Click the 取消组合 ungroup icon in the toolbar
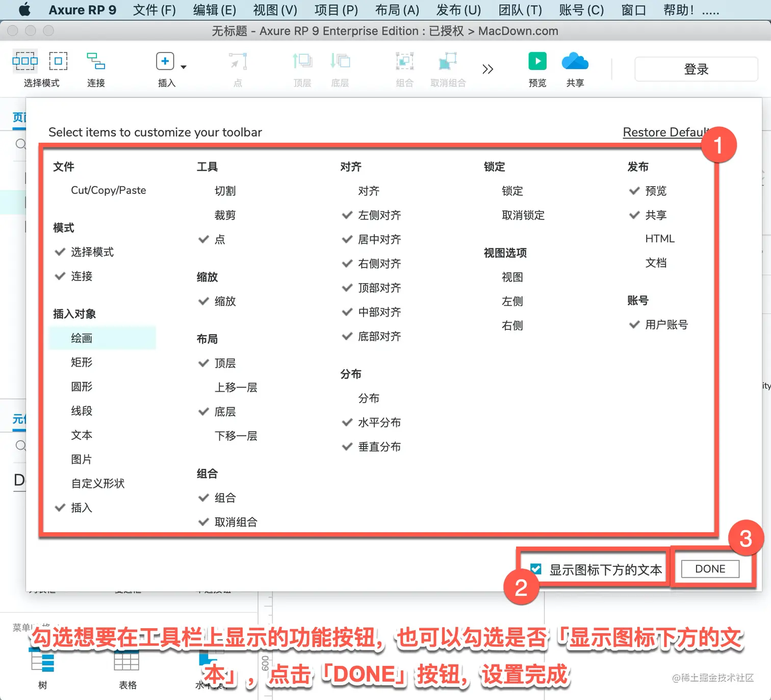 448,61
